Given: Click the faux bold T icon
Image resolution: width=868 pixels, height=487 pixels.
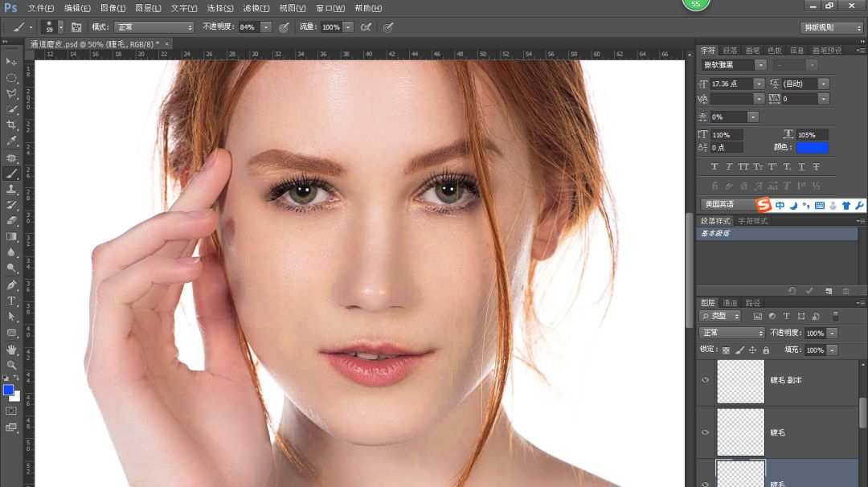Looking at the screenshot, I should click(714, 167).
